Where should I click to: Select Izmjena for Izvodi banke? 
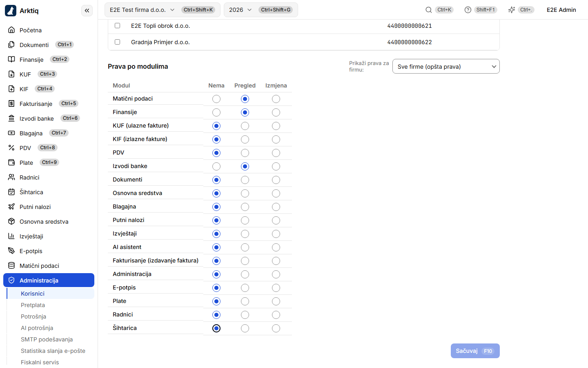coord(276,166)
